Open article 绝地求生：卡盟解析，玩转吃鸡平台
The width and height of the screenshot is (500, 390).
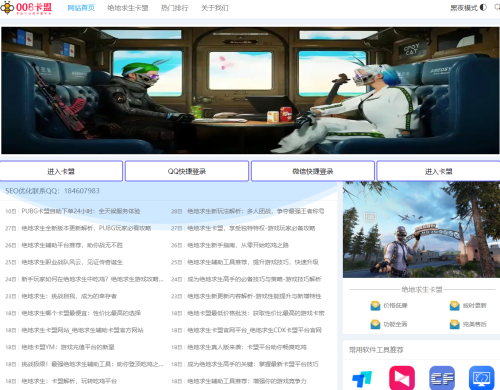pyautogui.click(x=69, y=381)
